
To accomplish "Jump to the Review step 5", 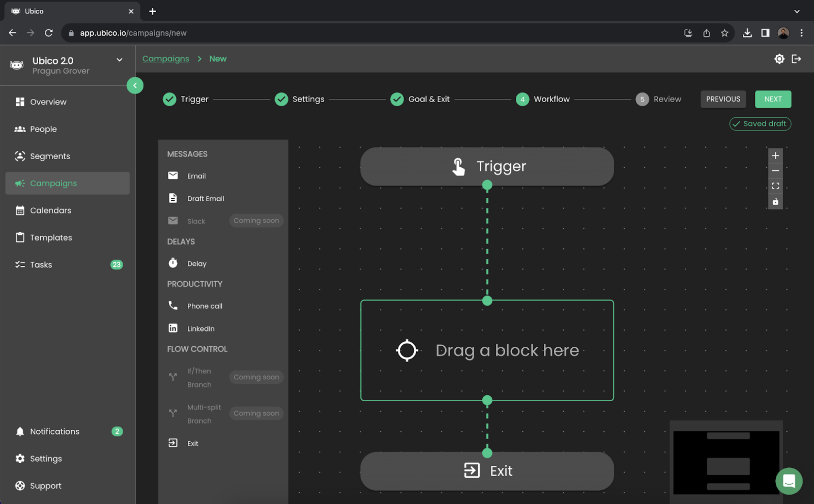I will 658,99.
